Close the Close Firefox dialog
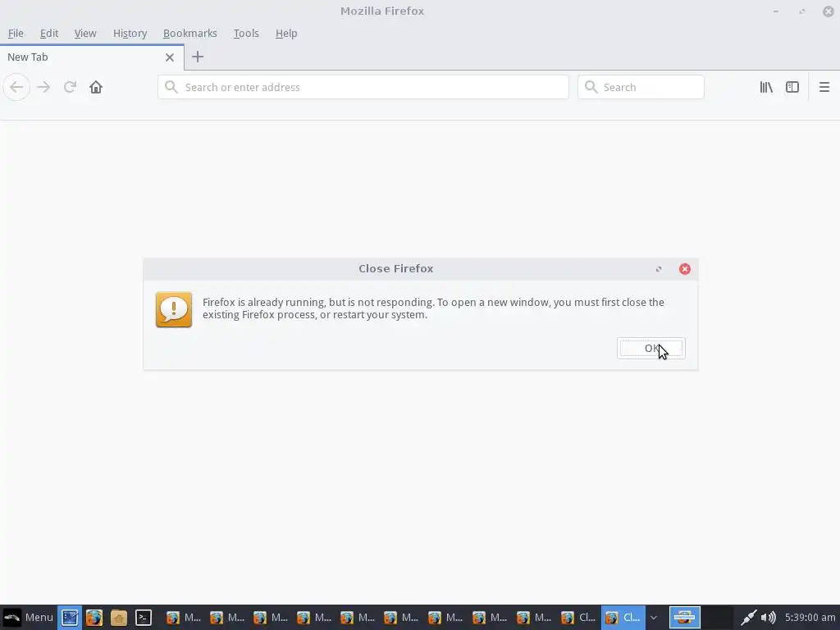The width and height of the screenshot is (840, 630). [685, 269]
